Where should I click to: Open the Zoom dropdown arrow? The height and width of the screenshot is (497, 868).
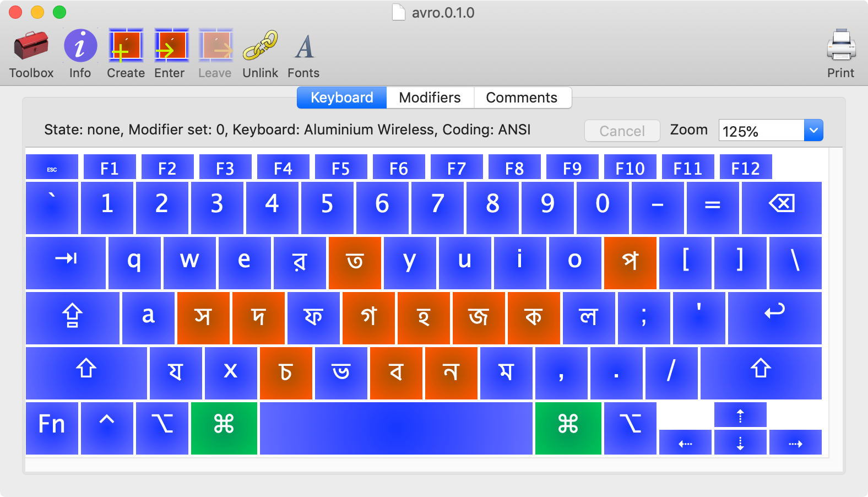(x=813, y=131)
